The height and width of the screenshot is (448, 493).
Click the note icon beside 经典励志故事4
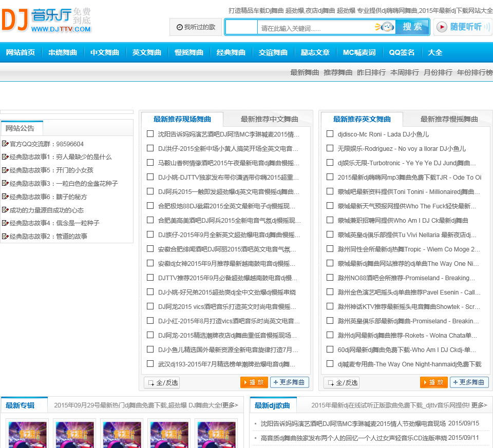click(5, 223)
